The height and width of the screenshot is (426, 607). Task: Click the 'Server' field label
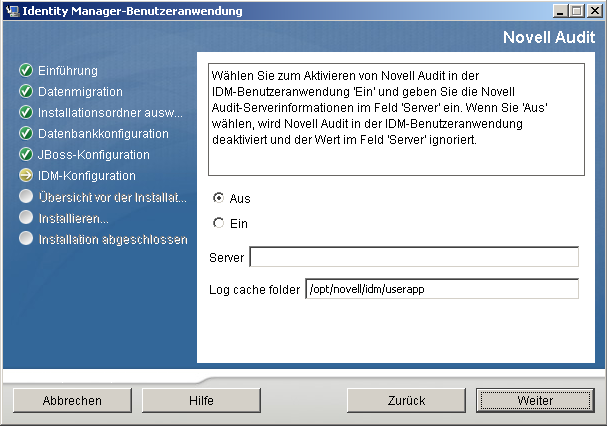coord(226,258)
